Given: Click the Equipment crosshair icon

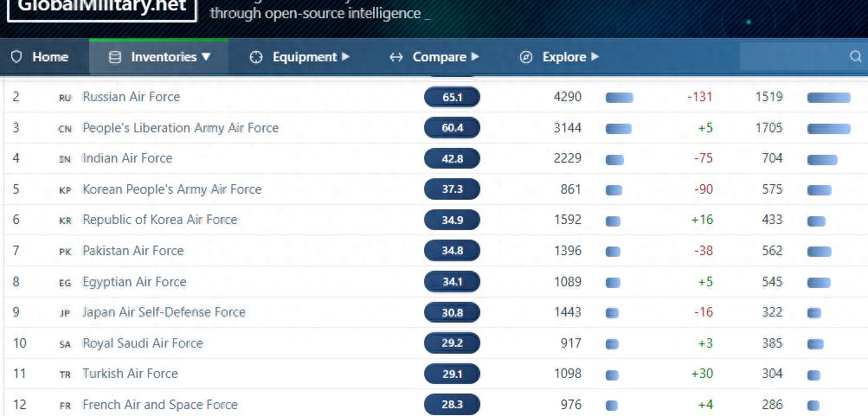Looking at the screenshot, I should click(x=256, y=57).
